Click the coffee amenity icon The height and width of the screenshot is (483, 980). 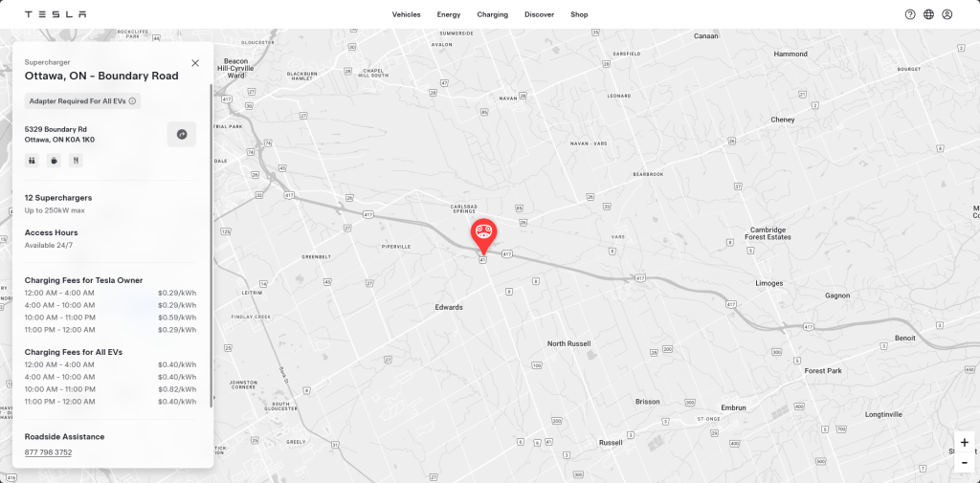point(54,161)
